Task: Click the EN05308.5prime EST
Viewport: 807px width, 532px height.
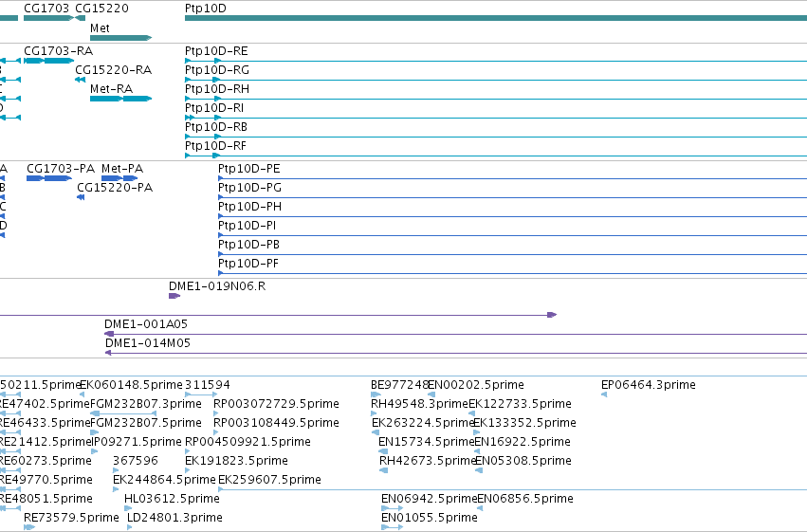Action: coord(523,461)
